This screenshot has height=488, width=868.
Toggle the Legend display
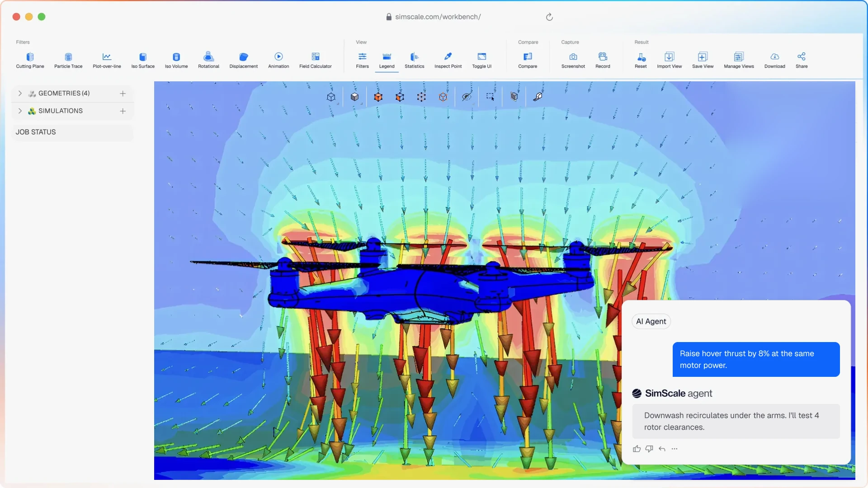click(x=387, y=60)
